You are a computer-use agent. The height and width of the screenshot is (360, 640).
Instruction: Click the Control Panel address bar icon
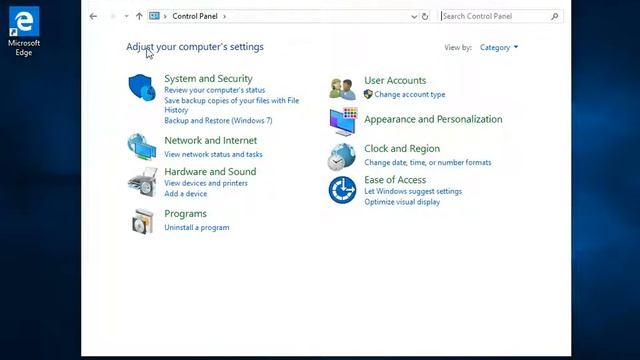[x=154, y=16]
